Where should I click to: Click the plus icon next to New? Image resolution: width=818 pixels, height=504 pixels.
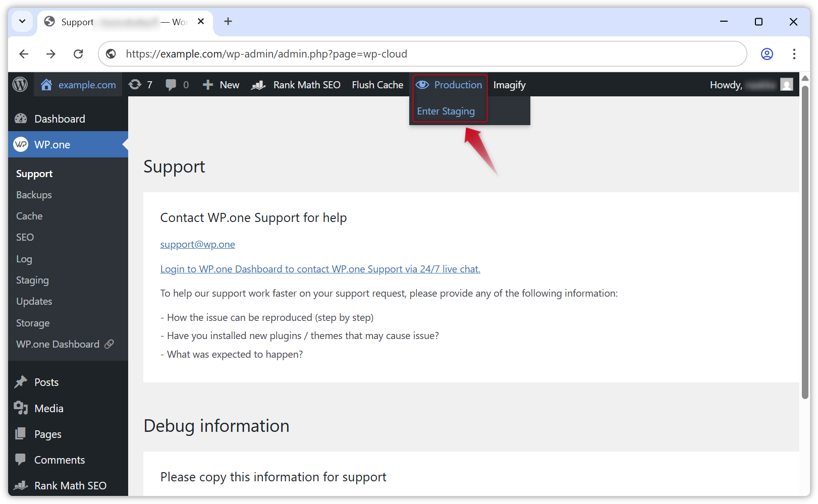pos(208,85)
